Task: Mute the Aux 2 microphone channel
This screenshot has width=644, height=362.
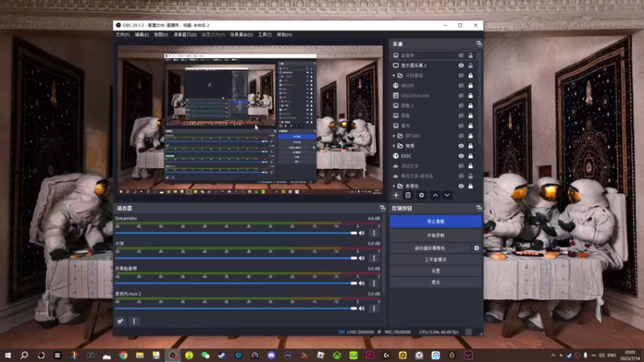Action: tap(361, 308)
